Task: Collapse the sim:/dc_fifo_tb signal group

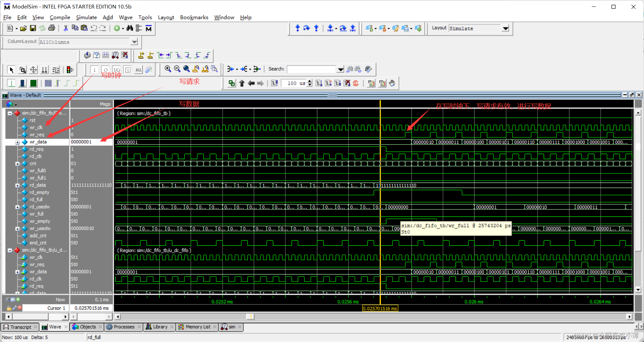Action: click(9, 113)
